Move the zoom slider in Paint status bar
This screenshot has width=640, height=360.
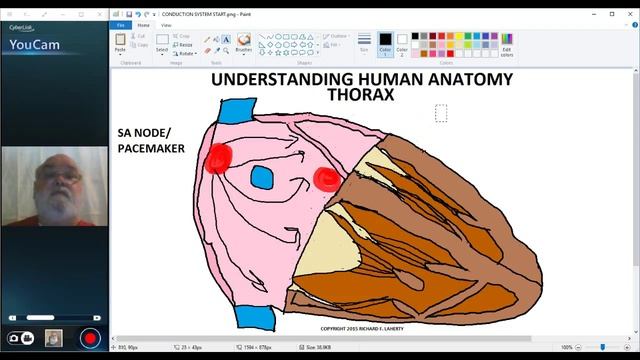602,347
